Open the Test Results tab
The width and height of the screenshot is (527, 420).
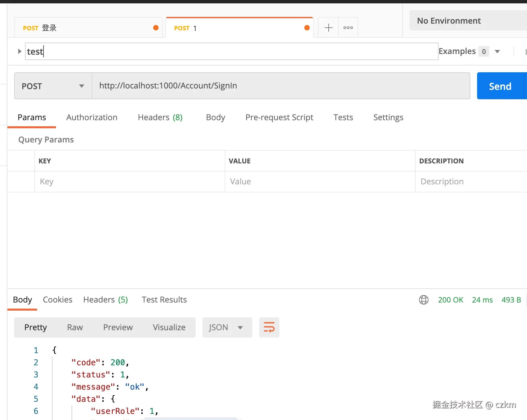[x=164, y=300]
